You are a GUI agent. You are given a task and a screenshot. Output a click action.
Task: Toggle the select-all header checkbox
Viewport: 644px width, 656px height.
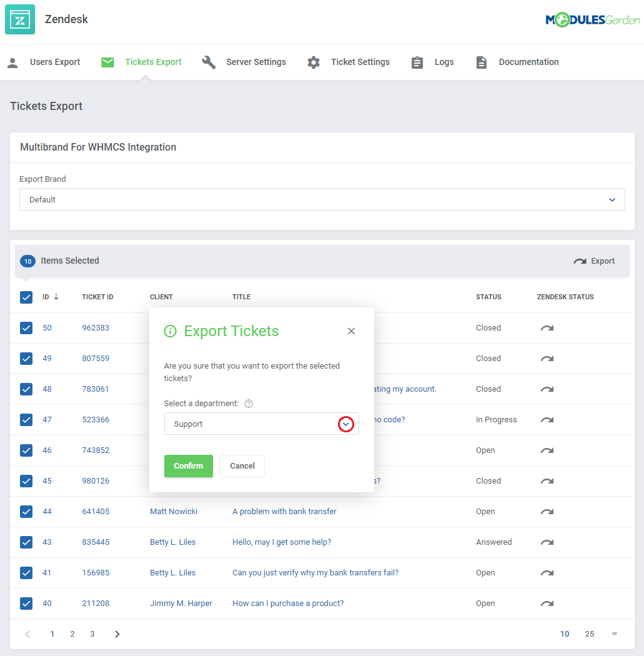[x=26, y=297]
